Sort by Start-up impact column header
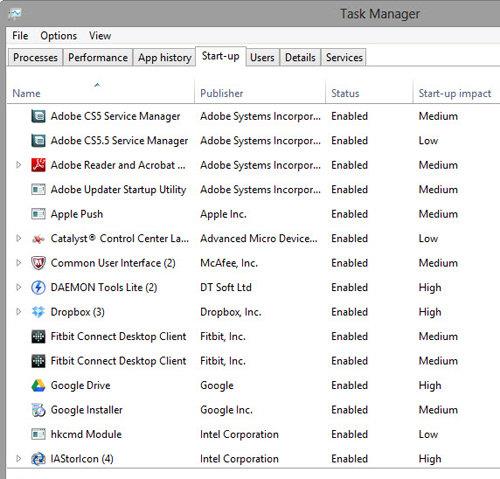Screen dimensions: 500x479 coord(455,93)
